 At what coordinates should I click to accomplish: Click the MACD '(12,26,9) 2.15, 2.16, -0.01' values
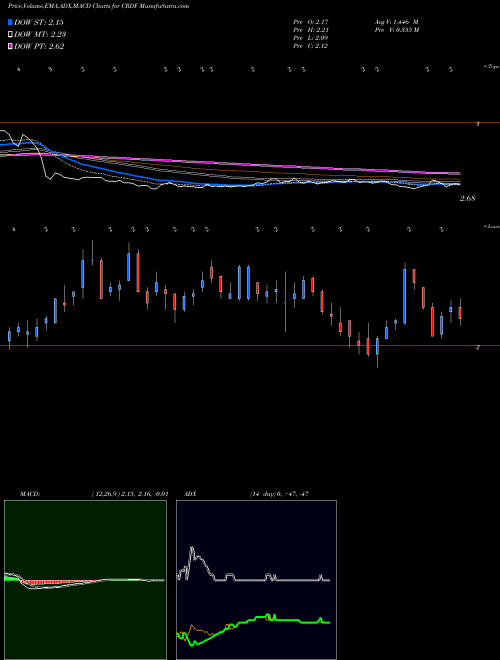[x=130, y=494]
